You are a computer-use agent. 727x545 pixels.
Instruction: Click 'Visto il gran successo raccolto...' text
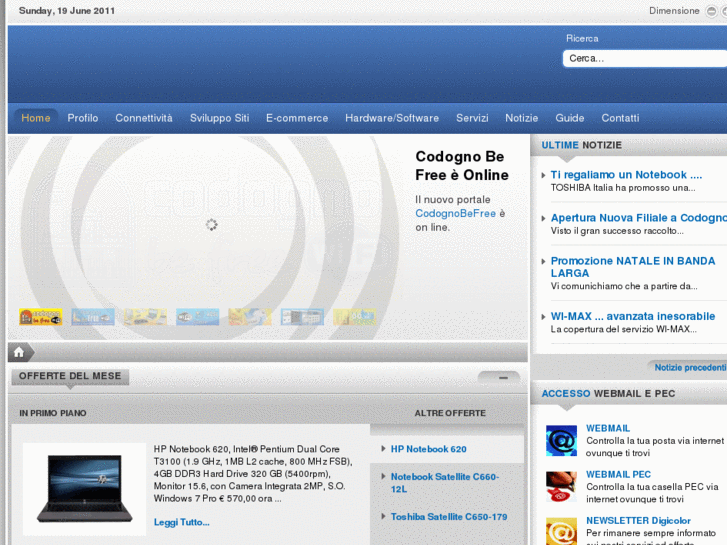click(617, 231)
